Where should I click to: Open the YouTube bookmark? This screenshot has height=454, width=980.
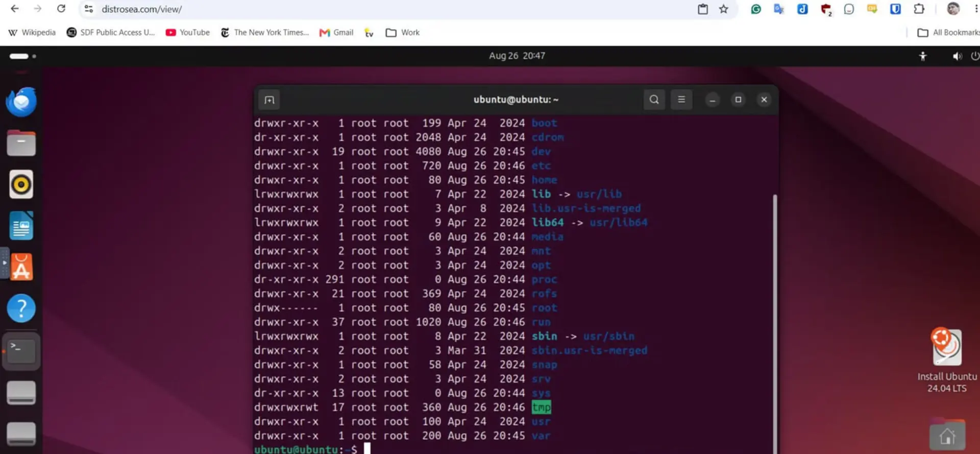[188, 32]
